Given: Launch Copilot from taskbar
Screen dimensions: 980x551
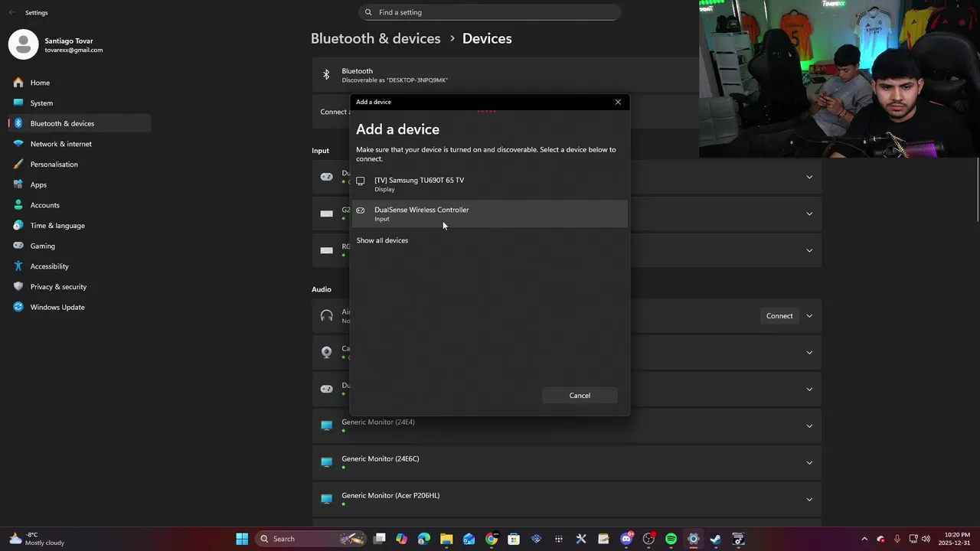Looking at the screenshot, I should (402, 539).
